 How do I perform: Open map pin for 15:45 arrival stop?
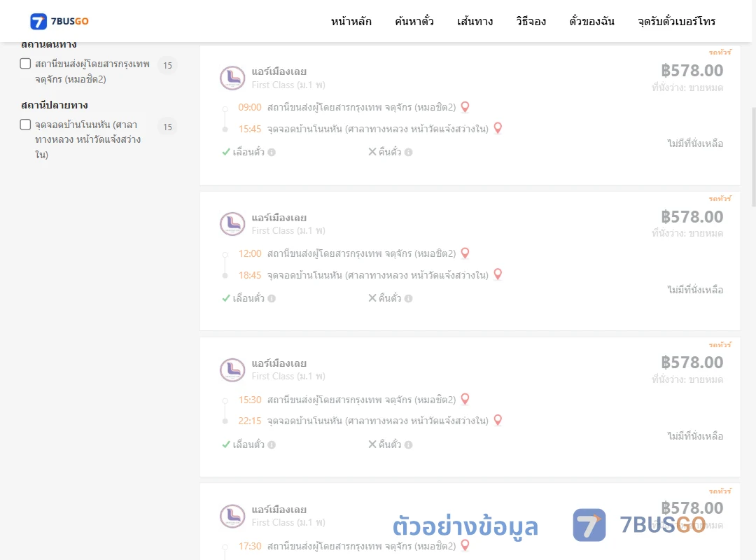pos(498,128)
